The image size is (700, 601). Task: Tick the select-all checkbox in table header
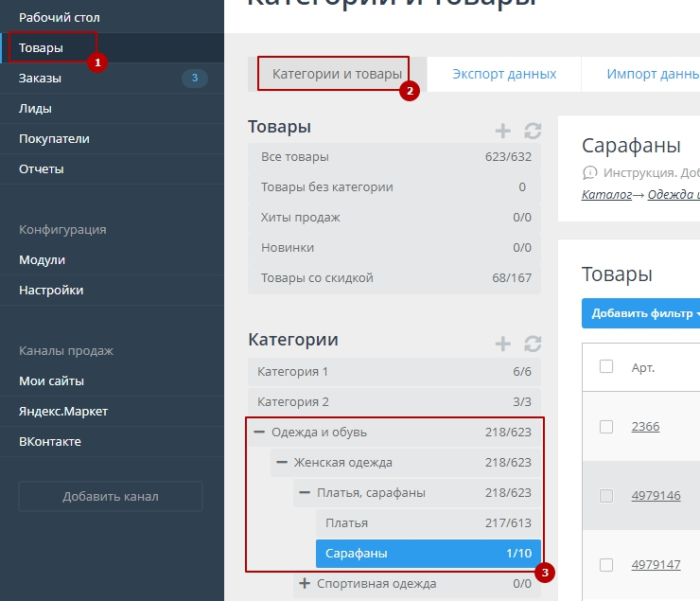606,367
